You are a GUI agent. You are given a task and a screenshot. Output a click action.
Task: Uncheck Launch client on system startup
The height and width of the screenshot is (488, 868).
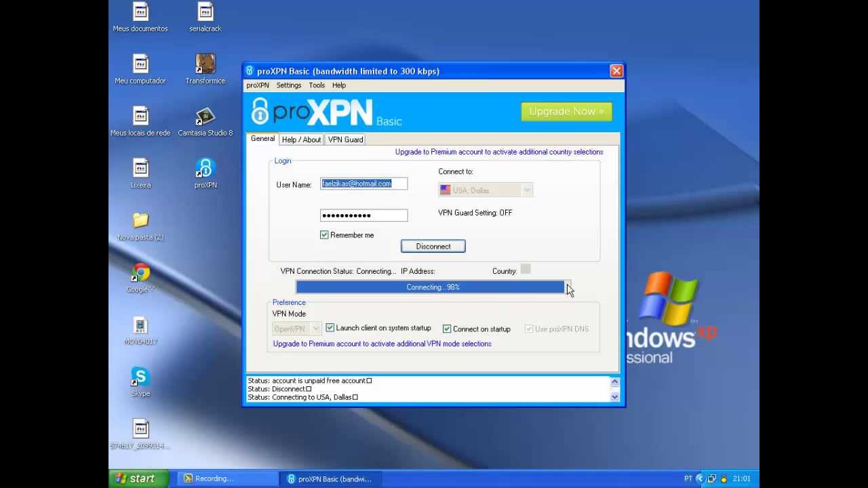click(330, 328)
